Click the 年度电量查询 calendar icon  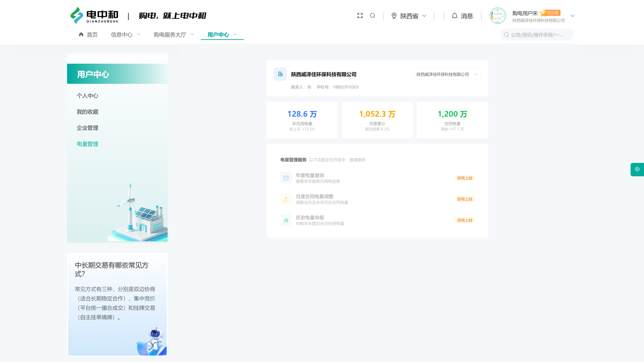pyautogui.click(x=286, y=178)
